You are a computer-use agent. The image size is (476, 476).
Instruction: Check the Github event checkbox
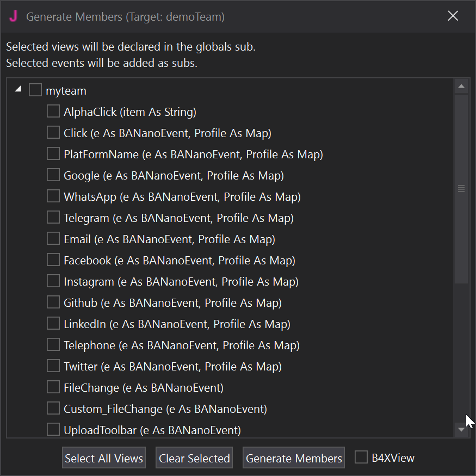pyautogui.click(x=53, y=302)
